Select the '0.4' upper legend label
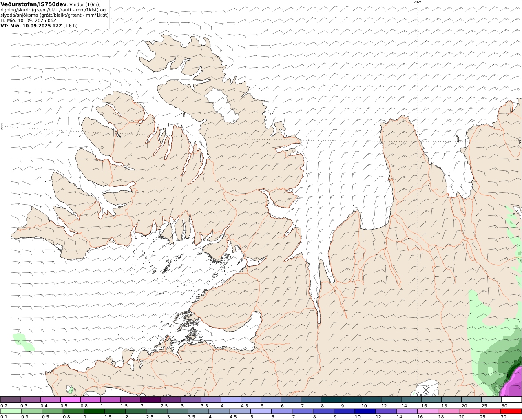Viewport: 522px width, 420px height. tap(44, 406)
